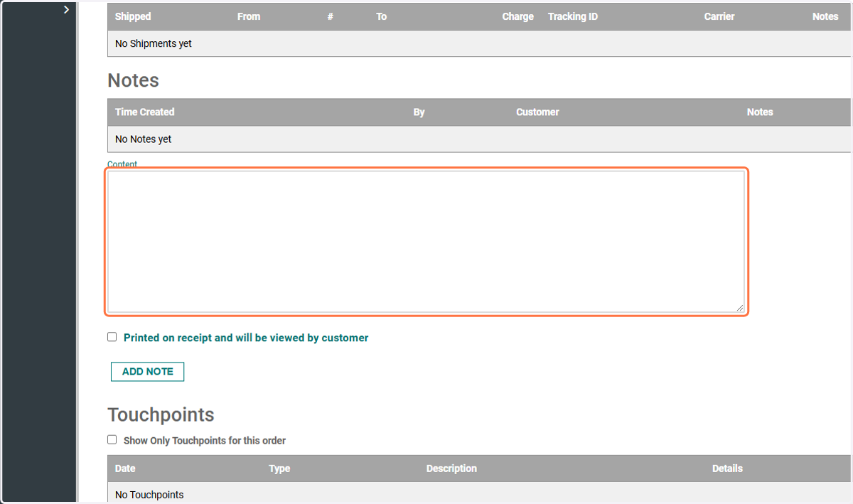This screenshot has width=853, height=504.
Task: Click the Time Created column header
Action: coord(144,112)
